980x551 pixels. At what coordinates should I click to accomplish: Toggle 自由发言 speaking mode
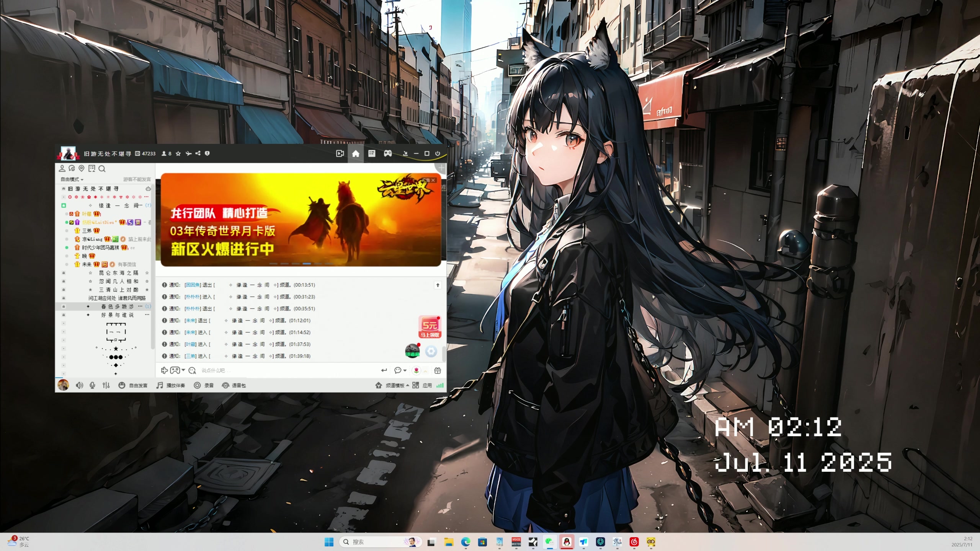(x=133, y=385)
